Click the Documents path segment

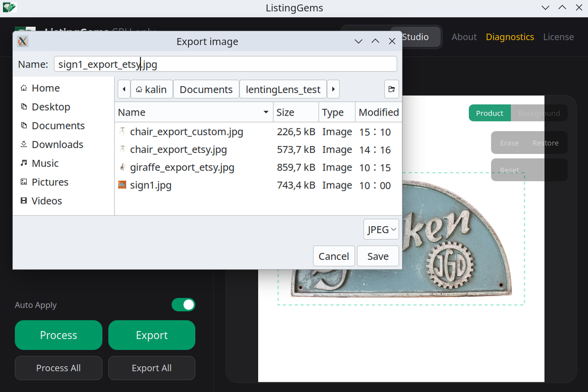206,89
